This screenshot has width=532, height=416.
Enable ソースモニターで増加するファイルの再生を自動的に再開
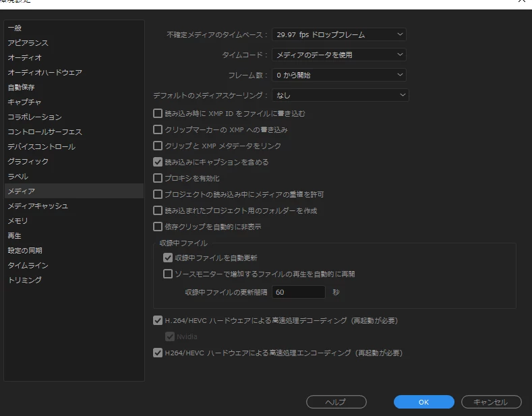point(168,274)
